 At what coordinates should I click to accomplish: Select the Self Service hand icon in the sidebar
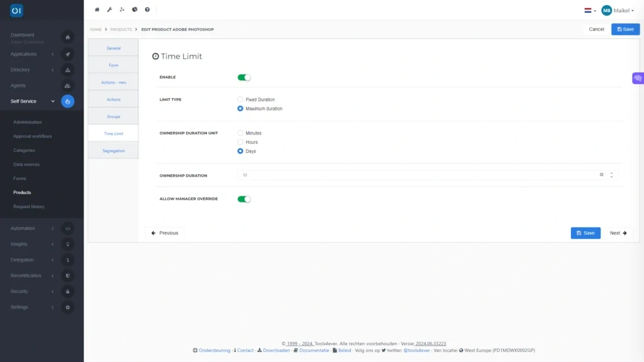(x=67, y=101)
